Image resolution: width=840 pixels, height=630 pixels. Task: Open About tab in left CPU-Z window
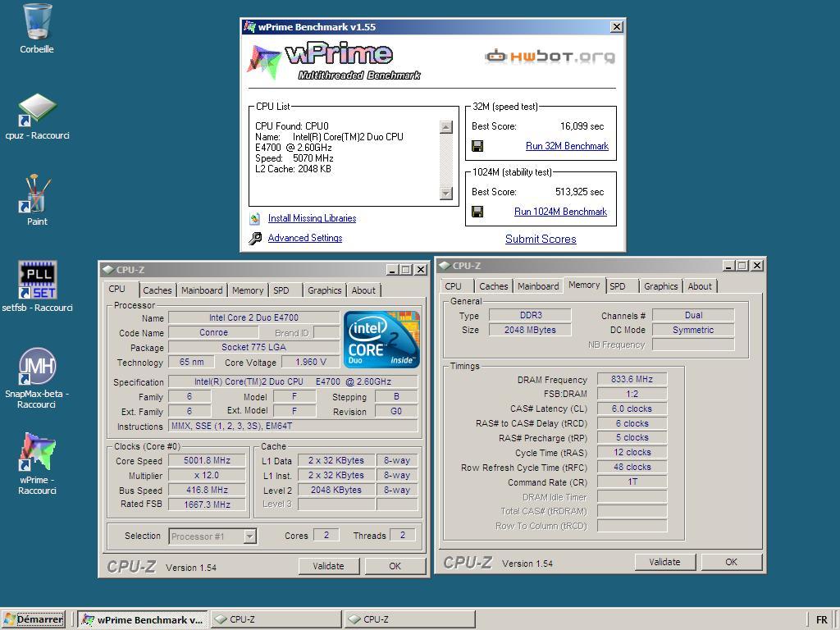coord(363,290)
